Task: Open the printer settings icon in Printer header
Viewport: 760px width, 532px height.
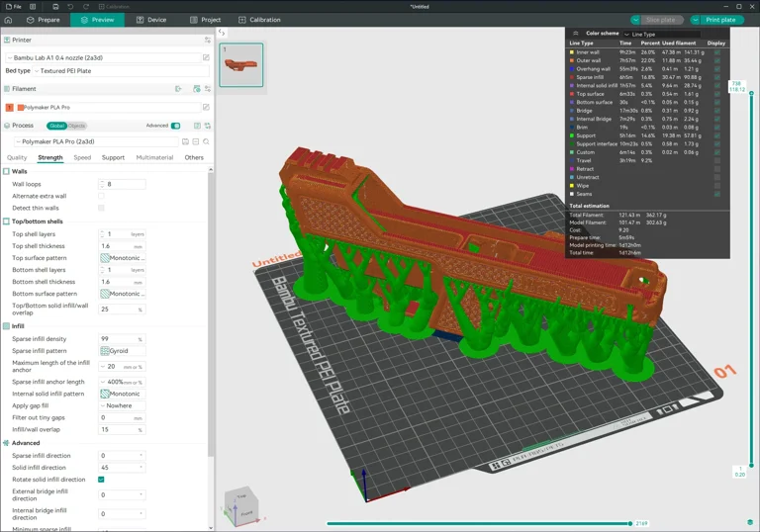Action: [208, 40]
